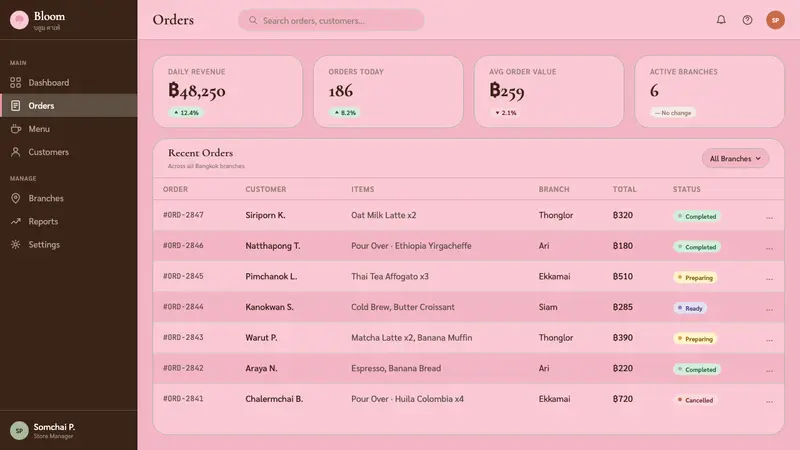Click the Orders document icon in sidebar
The height and width of the screenshot is (450, 800).
16,106
